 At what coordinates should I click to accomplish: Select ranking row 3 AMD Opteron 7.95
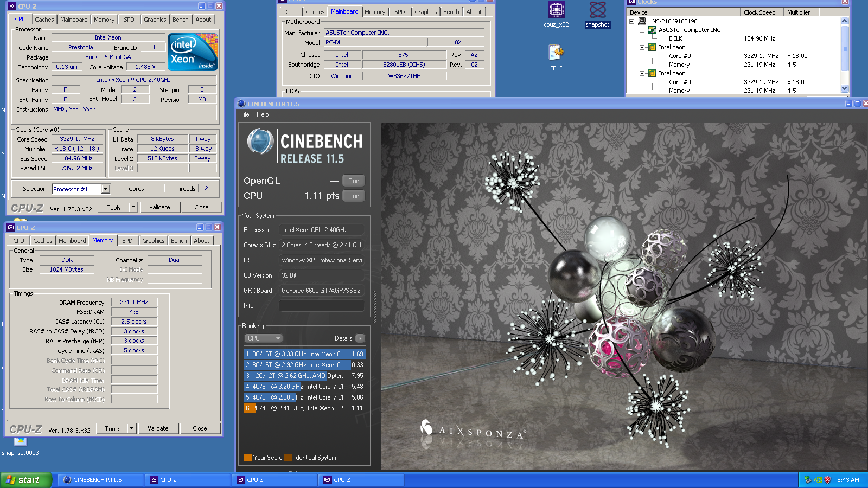click(304, 376)
